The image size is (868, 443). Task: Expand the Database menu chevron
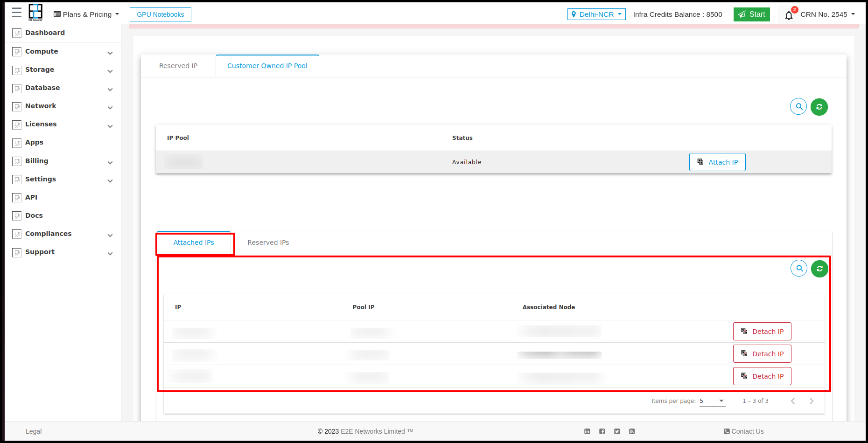click(110, 90)
